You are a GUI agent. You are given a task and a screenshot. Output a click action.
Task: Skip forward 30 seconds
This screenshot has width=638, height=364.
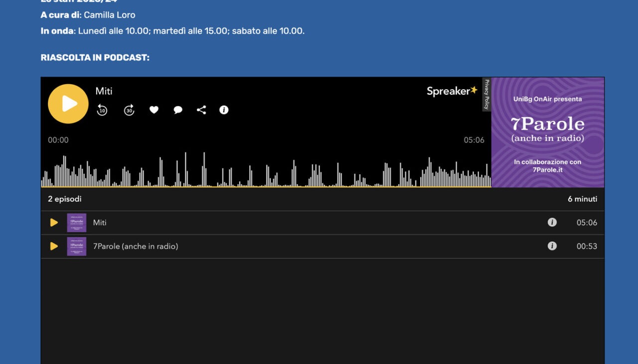click(x=129, y=110)
